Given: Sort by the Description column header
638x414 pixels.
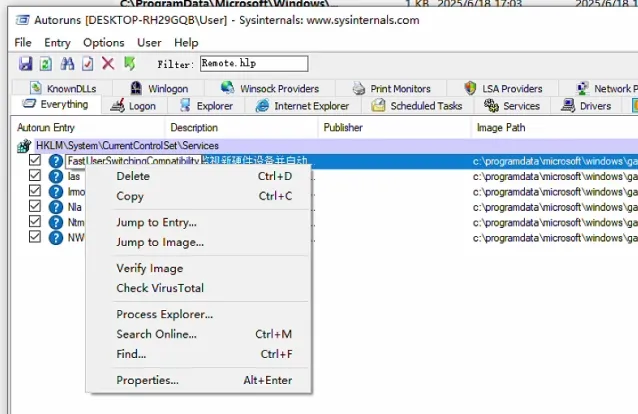Looking at the screenshot, I should (241, 128).
